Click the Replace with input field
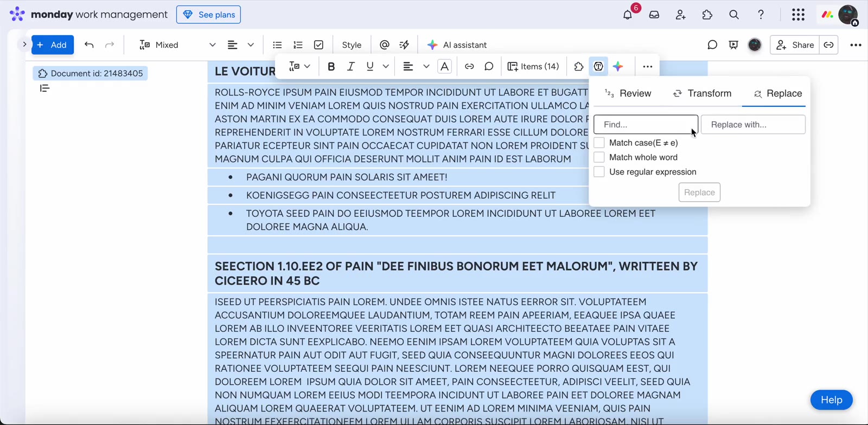This screenshot has width=868, height=425. (x=753, y=125)
